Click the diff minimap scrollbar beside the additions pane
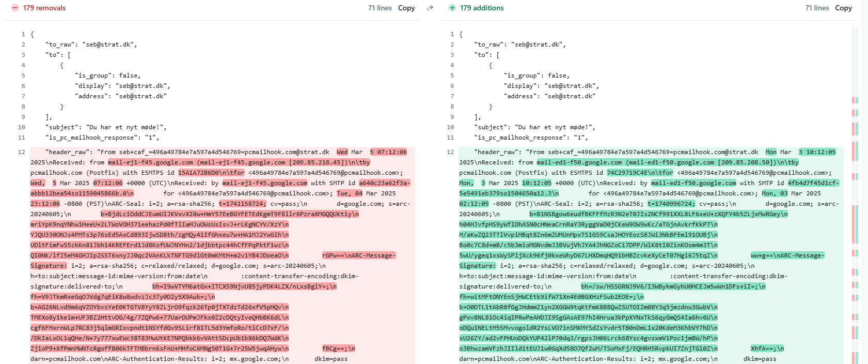The height and width of the screenshot is (364, 868). [855, 194]
